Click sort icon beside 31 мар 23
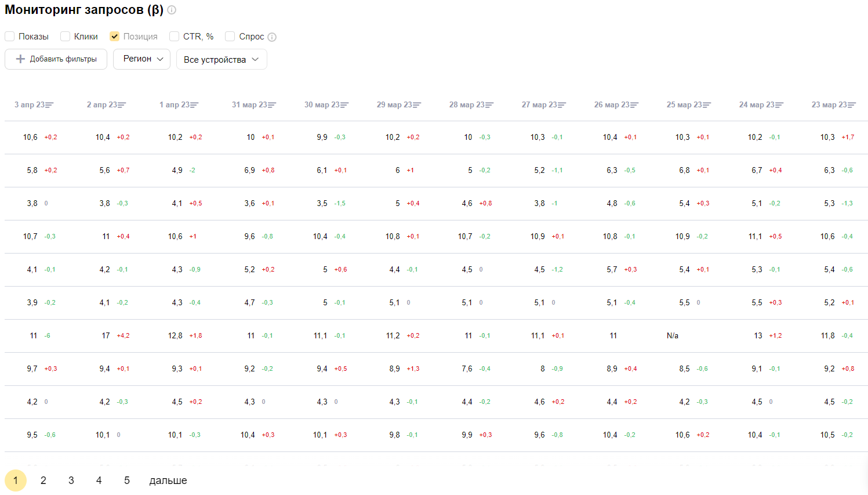Viewport: 868px width, 495px height. [x=272, y=105]
